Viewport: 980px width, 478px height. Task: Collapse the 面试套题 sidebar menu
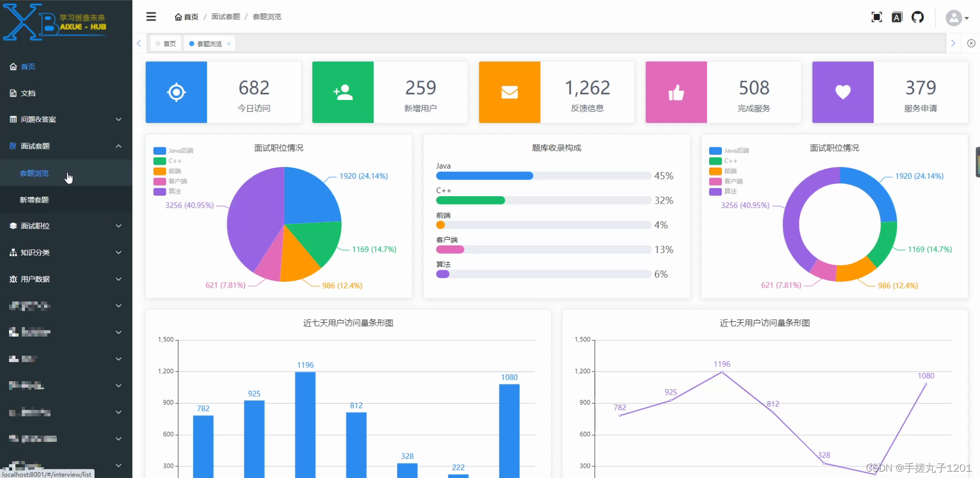66,146
